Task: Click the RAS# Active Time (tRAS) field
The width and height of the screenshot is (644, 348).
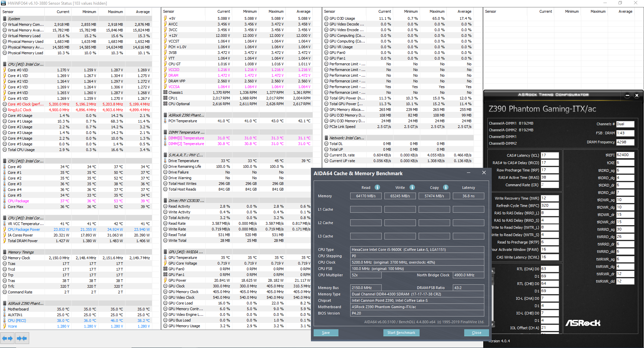Action: point(550,178)
